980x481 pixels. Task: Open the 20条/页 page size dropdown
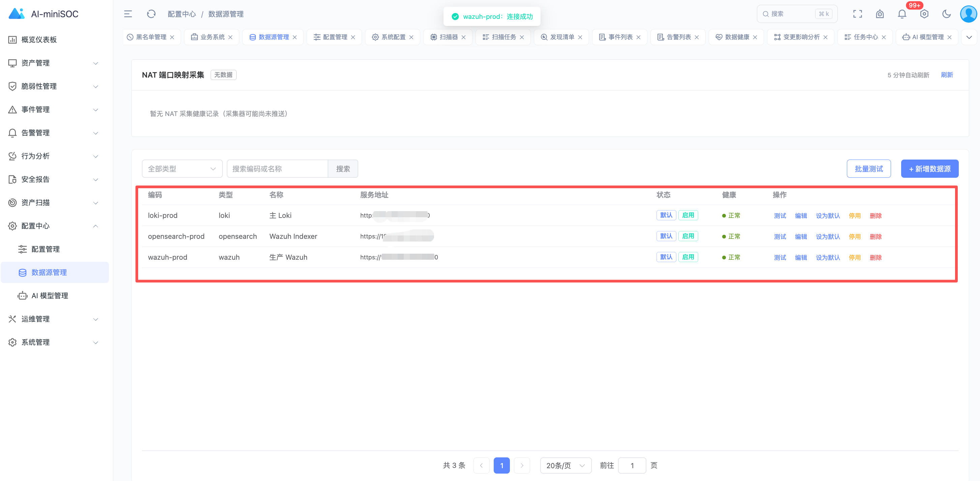[x=566, y=465]
